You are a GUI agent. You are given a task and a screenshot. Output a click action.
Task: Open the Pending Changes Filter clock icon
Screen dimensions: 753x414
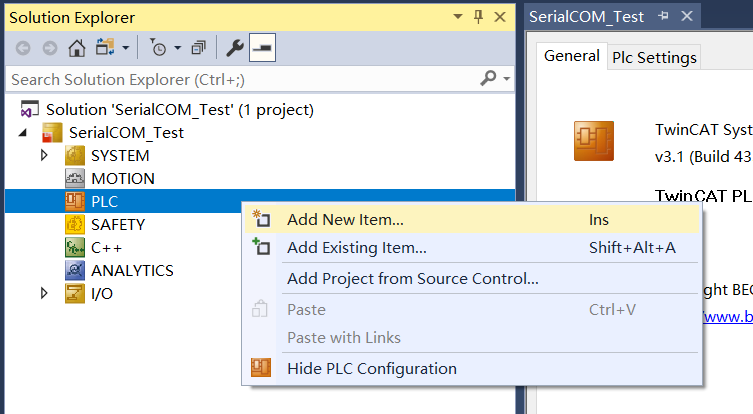tap(158, 48)
